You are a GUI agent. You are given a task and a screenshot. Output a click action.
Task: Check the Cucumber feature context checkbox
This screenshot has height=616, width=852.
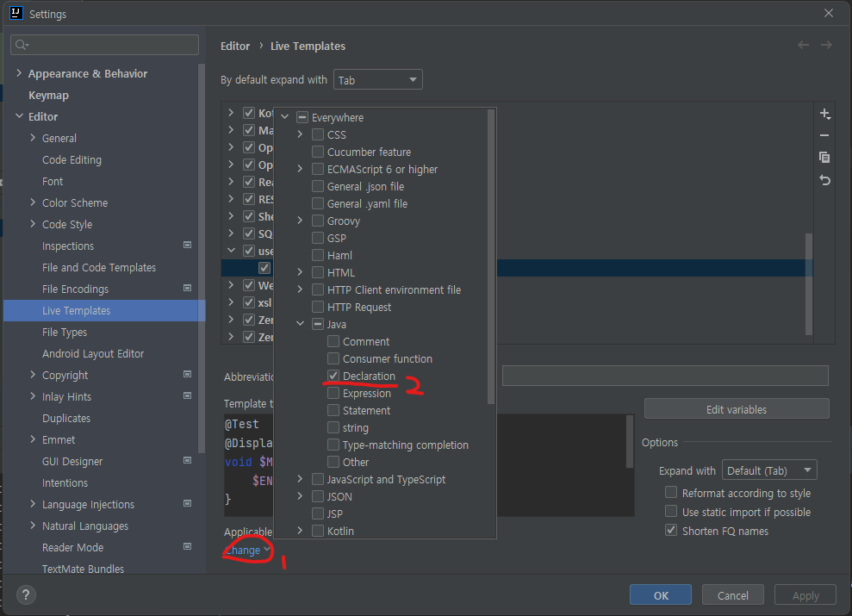(318, 152)
